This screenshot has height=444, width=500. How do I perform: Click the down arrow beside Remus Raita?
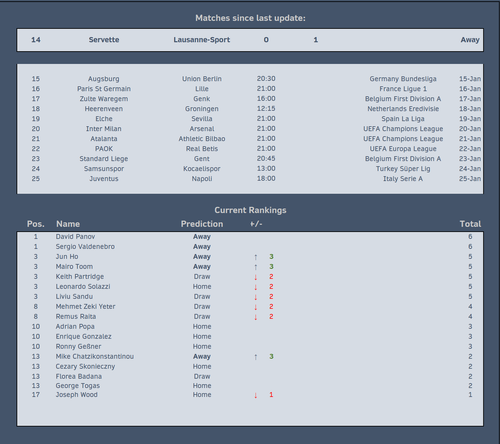click(x=256, y=317)
